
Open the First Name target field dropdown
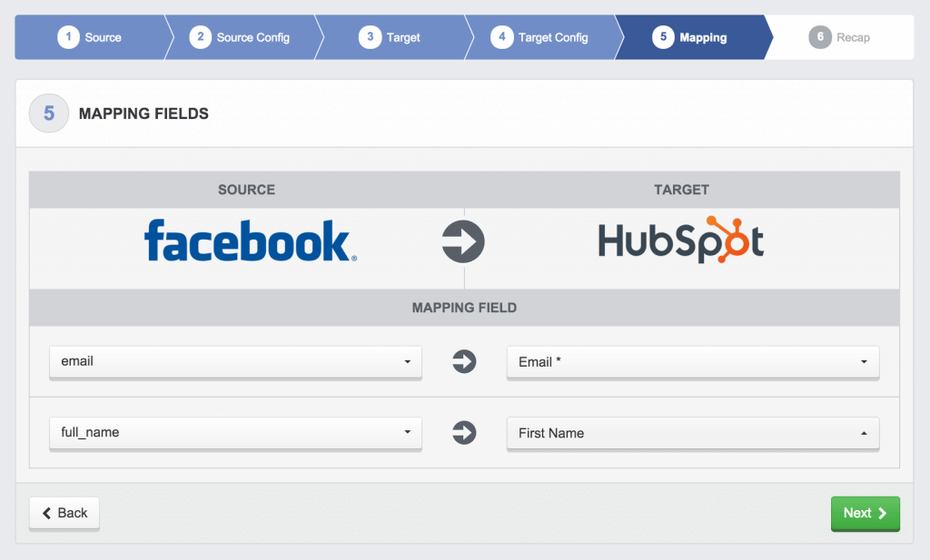tap(693, 433)
